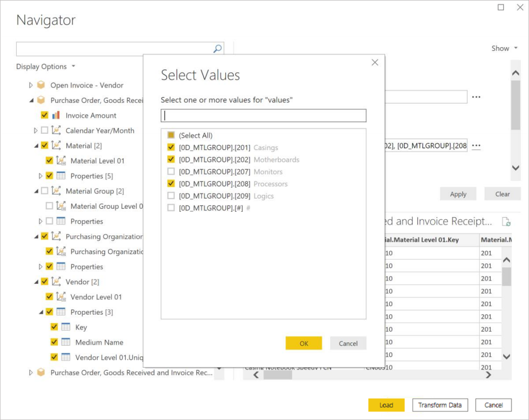Uncheck [0D_MTLGROUP].[202] Motherboards
The width and height of the screenshot is (529, 420).
click(171, 159)
